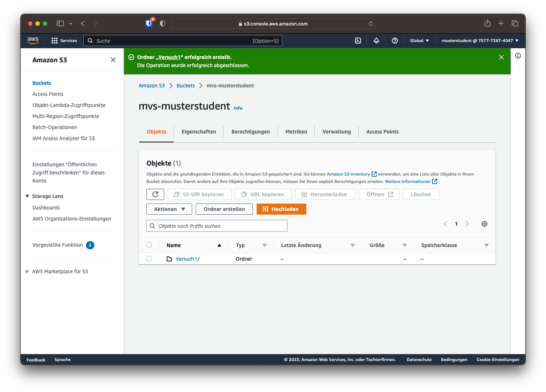Open the Bitwarden extension icon
The image size is (546, 392).
(149, 23)
